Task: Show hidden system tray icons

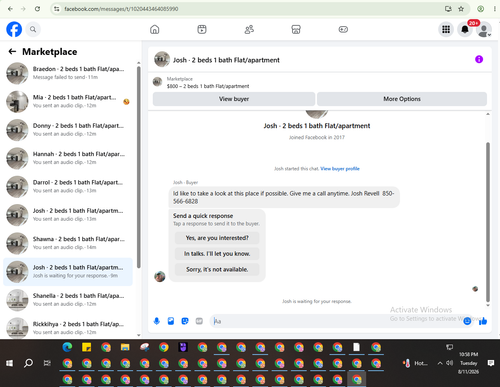Action: pyautogui.click(x=440, y=363)
